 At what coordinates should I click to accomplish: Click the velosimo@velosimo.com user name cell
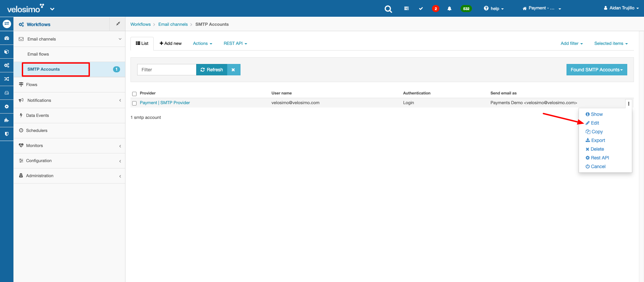pos(296,103)
